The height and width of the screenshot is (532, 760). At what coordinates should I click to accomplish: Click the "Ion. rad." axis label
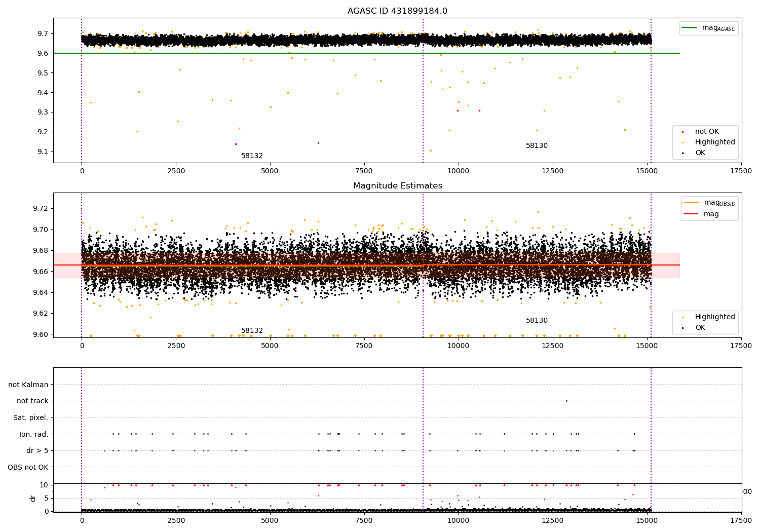coord(34,434)
